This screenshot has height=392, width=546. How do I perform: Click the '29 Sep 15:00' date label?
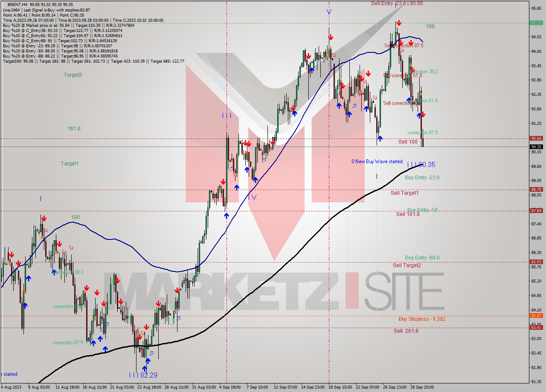pyautogui.click(x=421, y=387)
